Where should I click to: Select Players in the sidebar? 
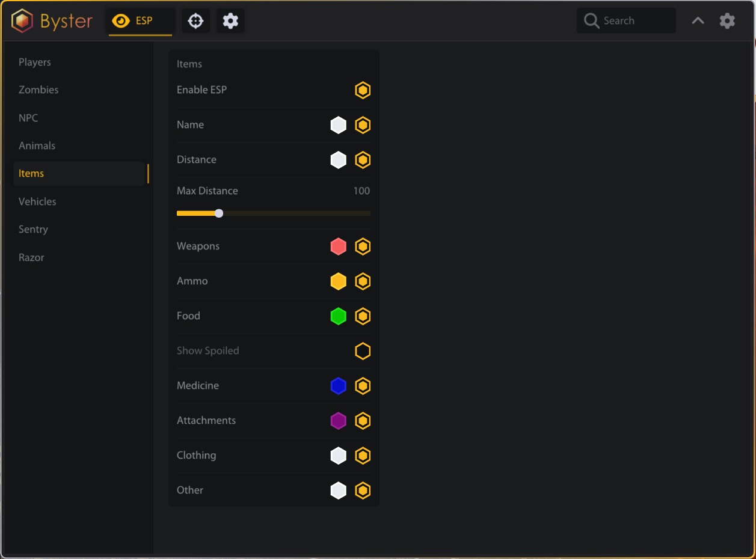[35, 62]
